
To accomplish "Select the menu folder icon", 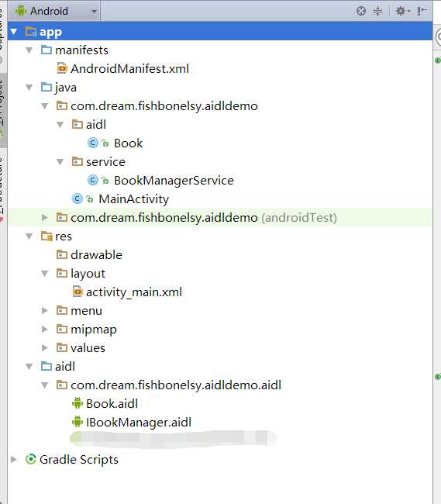I will tap(62, 311).
